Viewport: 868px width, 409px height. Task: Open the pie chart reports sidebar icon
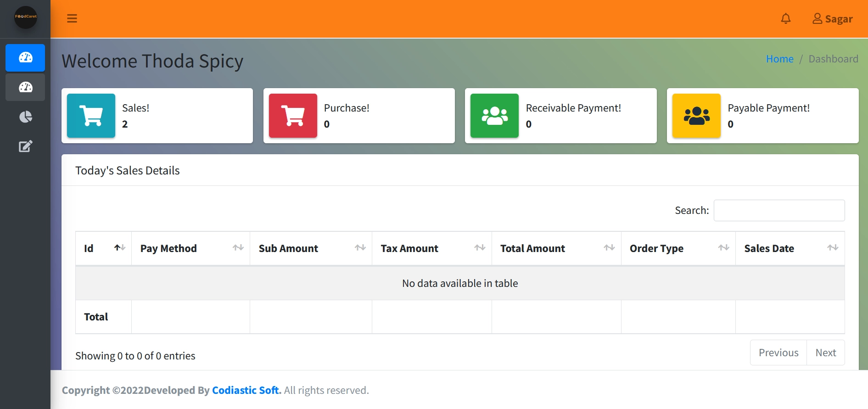tap(25, 117)
